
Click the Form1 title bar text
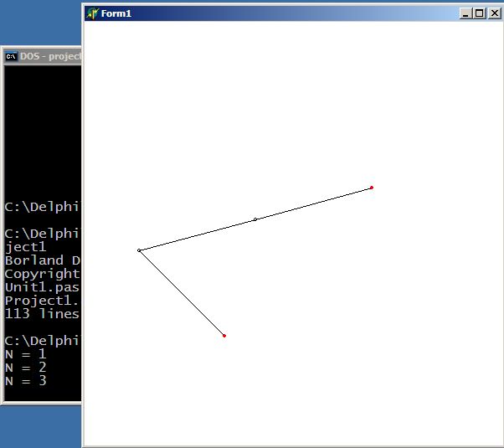[116, 13]
